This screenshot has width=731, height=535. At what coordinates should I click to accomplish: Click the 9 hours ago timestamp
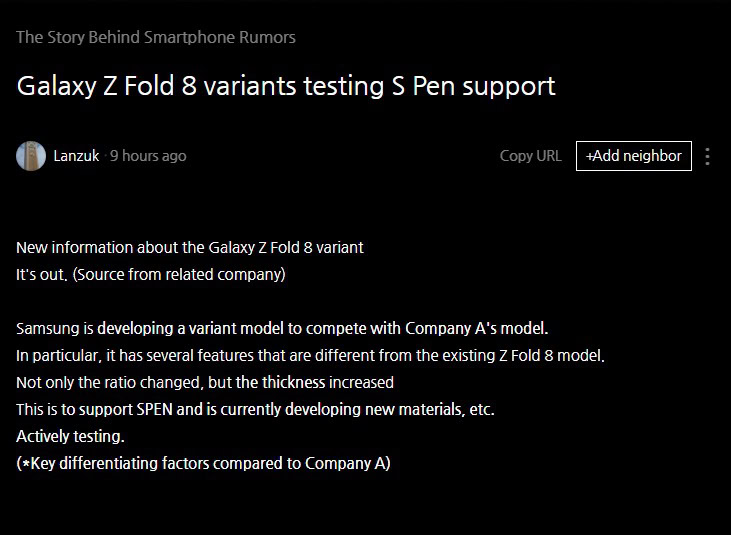(x=148, y=156)
